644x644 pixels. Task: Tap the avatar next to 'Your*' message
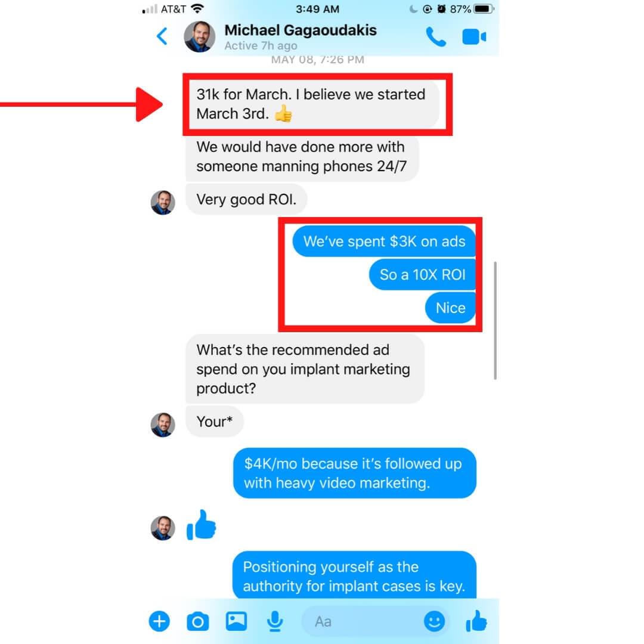[x=163, y=425]
